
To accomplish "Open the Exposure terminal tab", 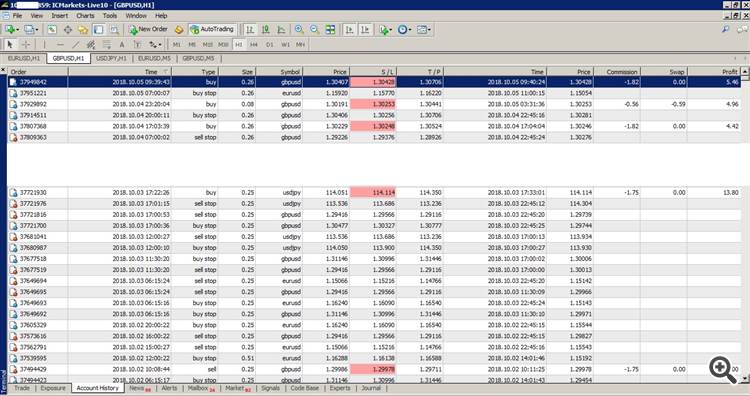I will click(53, 388).
